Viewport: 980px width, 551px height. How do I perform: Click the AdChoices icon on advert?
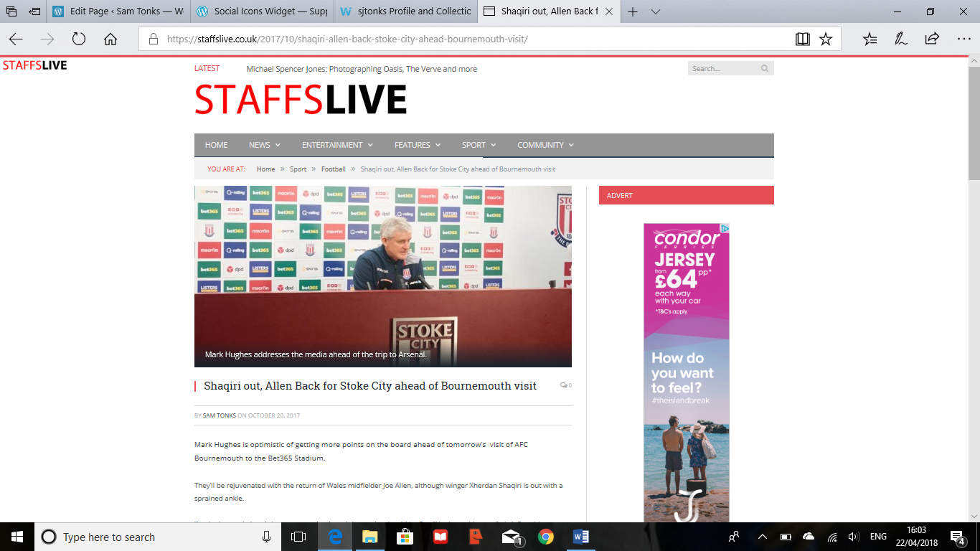[725, 229]
